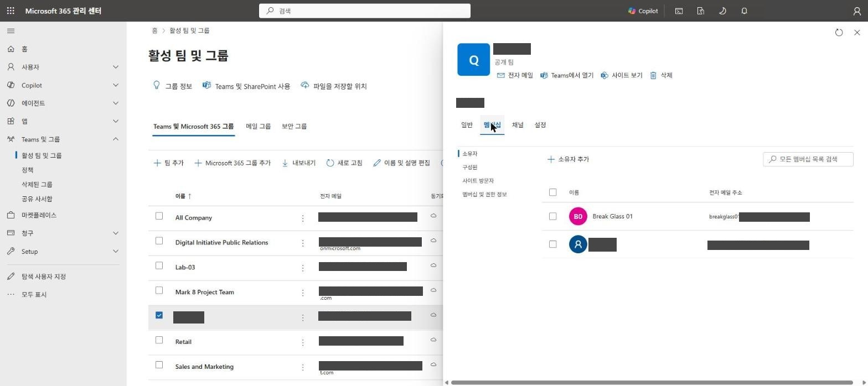Select Teams 및 Microsoft 365 그룹 tab

[193, 126]
